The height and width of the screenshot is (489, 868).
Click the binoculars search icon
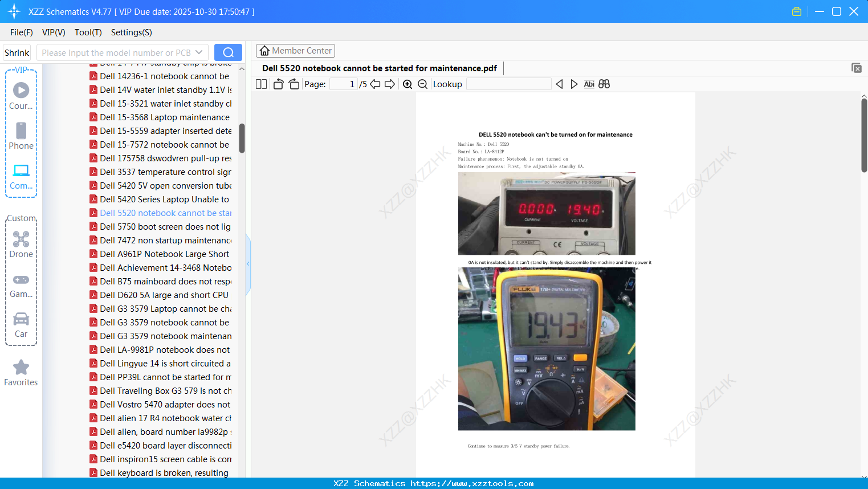pos(604,84)
